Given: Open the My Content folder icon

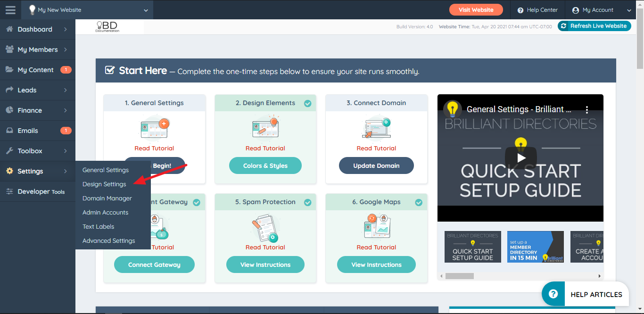Looking at the screenshot, I should pos(10,69).
